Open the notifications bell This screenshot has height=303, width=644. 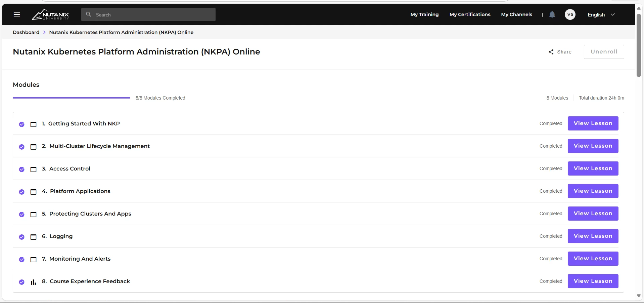(552, 14)
